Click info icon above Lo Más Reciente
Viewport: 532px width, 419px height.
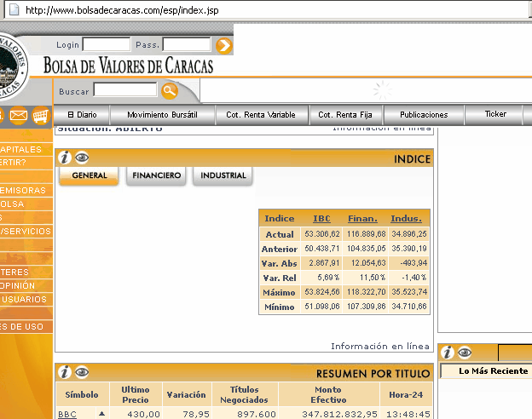pyautogui.click(x=448, y=353)
